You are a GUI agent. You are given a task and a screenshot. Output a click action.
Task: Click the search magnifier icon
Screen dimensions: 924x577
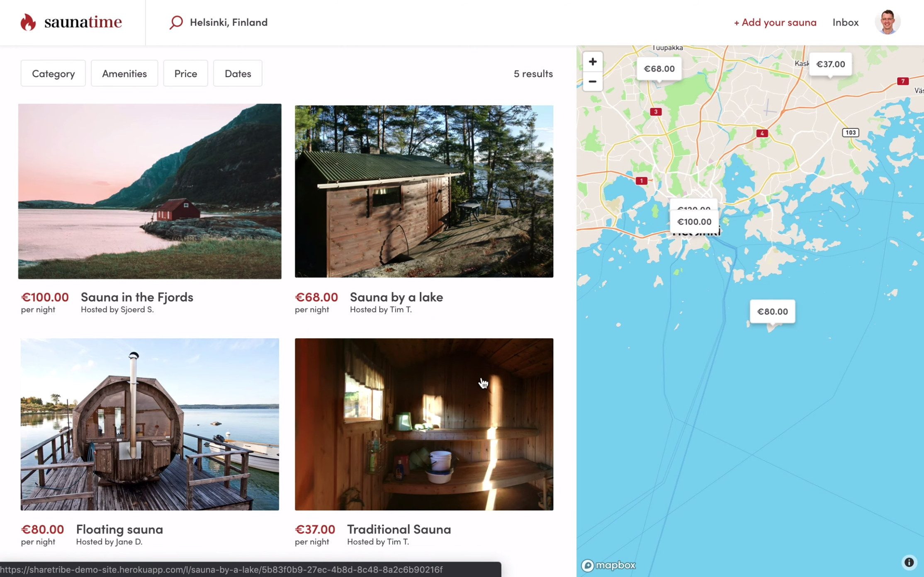[176, 22]
